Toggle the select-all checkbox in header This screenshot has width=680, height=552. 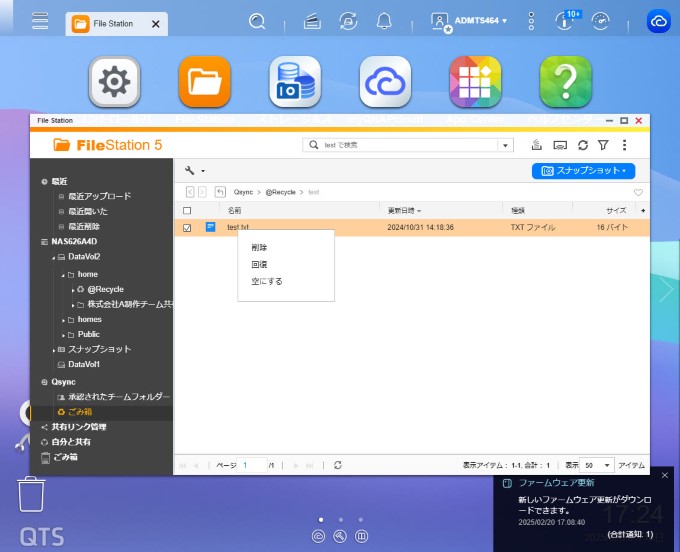pos(187,211)
